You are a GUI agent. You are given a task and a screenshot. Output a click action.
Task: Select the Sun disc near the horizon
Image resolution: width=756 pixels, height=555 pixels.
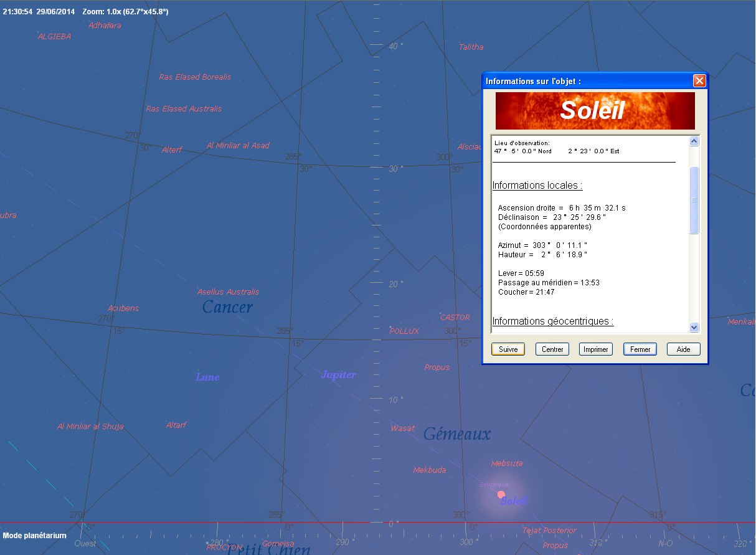coord(501,494)
